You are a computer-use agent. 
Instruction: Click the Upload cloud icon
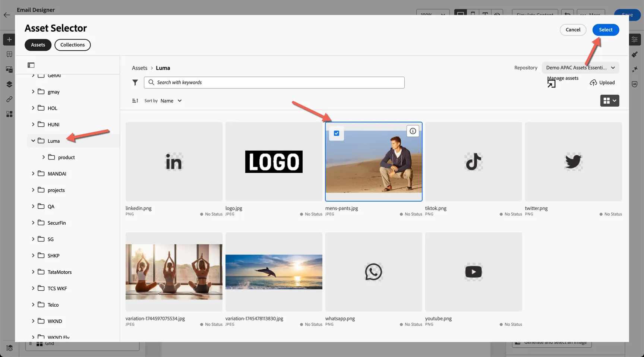[x=593, y=83]
